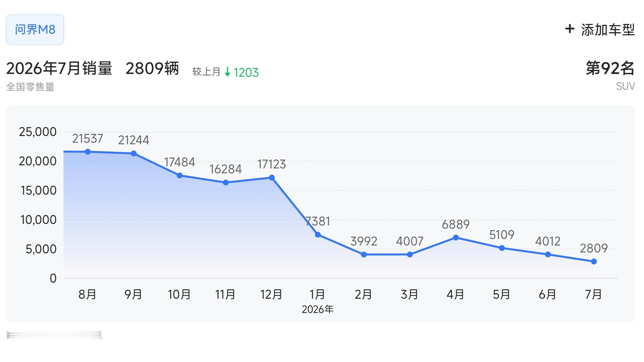Select the 1月 data point showing 7381
644x362 pixels.
point(318,235)
